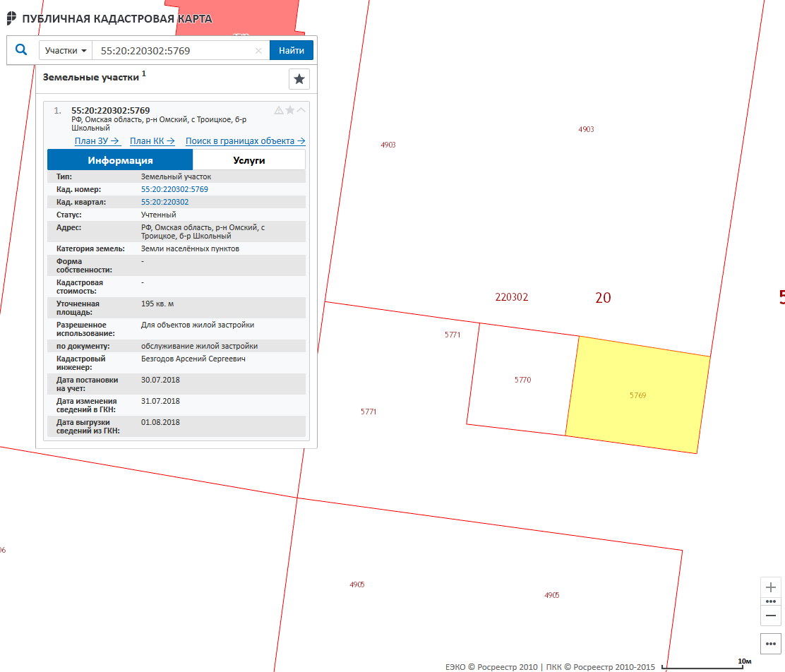The width and height of the screenshot is (785, 672).
Task: Expand zoom levels via dots between plus and minus
Action: [x=771, y=601]
